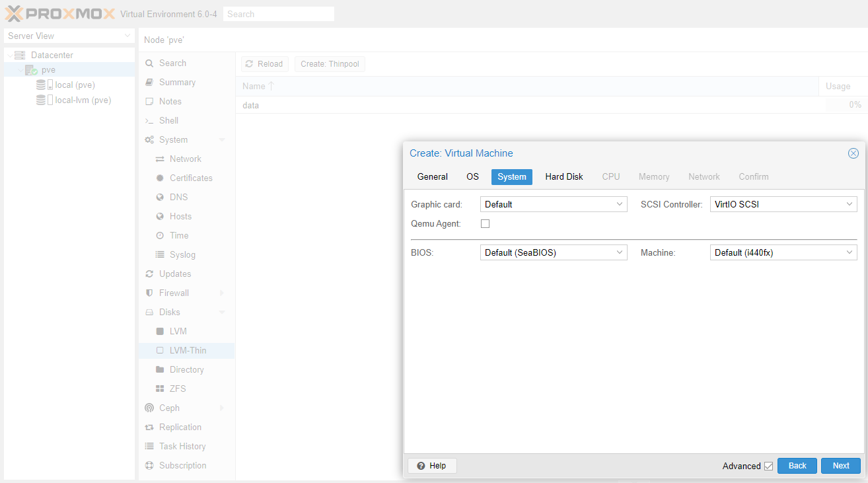The height and width of the screenshot is (483, 868).
Task: Click the LVM square icon
Action: point(160,332)
